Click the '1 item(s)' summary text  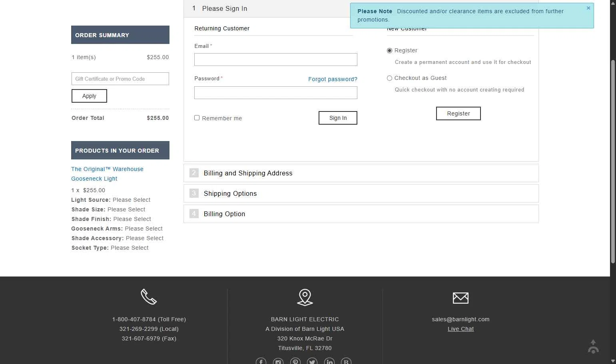tap(84, 57)
